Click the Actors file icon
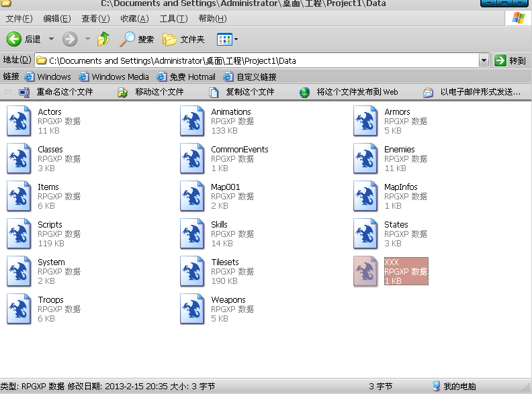Viewport: 532px width, 394px height. click(x=19, y=121)
